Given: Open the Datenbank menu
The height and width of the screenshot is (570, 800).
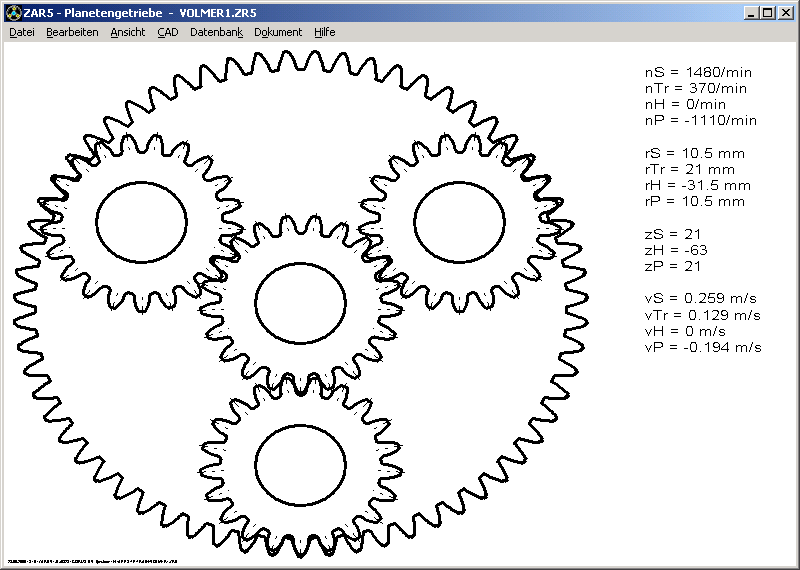Looking at the screenshot, I should tap(216, 32).
